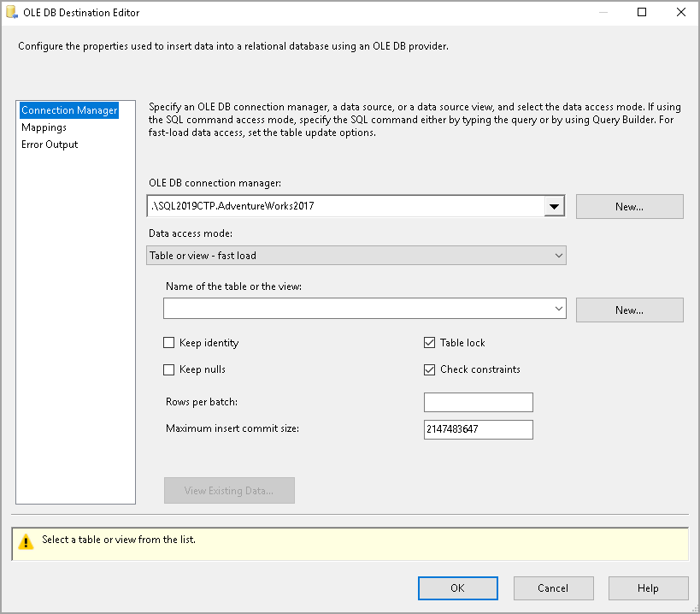Open the OLE DB connection manager dropdown
700x614 pixels.
coord(555,206)
